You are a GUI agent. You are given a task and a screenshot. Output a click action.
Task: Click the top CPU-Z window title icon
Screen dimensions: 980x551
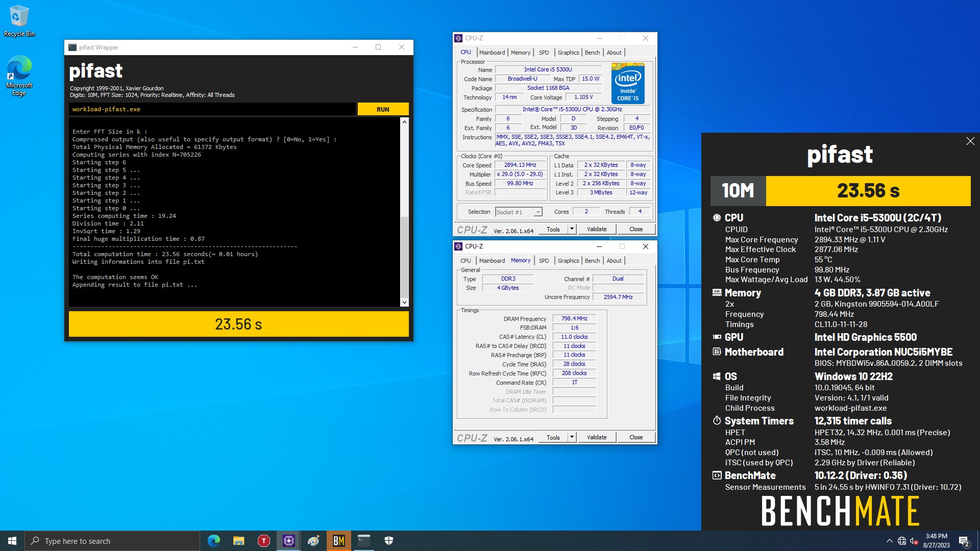point(458,38)
